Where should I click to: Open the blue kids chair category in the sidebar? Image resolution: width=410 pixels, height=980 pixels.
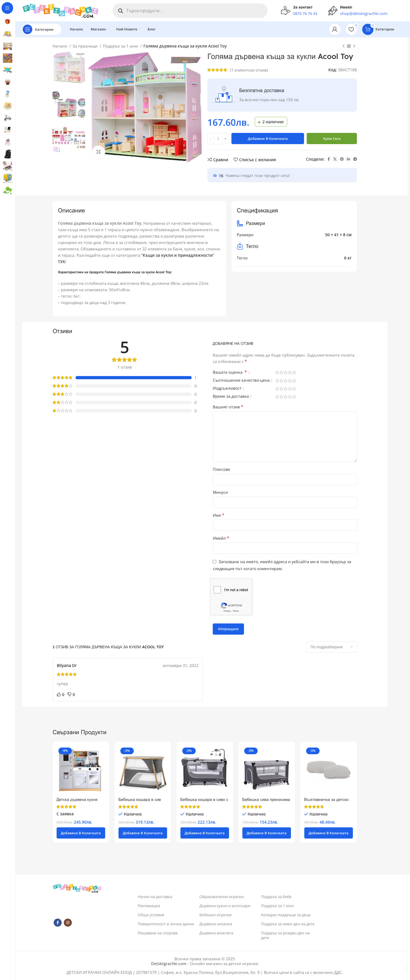point(7,94)
